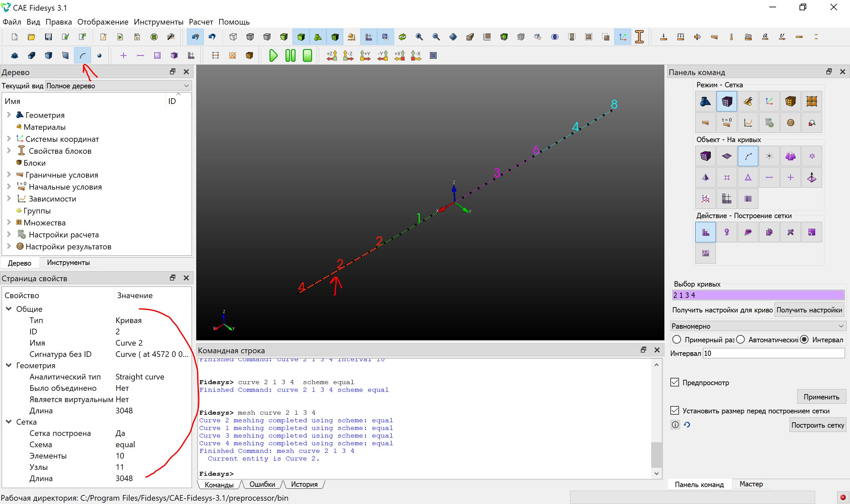Start calculation with the green play button
This screenshot has height=504, width=850.
tap(273, 55)
